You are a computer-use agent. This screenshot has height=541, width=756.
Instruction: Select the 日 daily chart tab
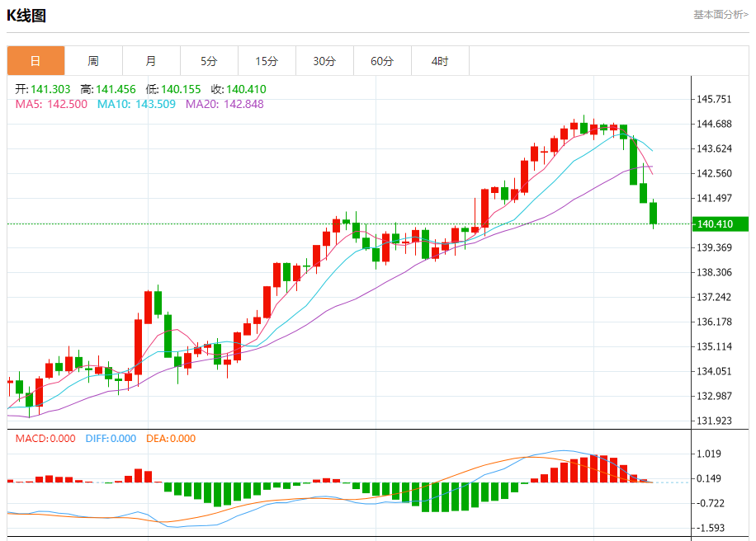(x=35, y=61)
